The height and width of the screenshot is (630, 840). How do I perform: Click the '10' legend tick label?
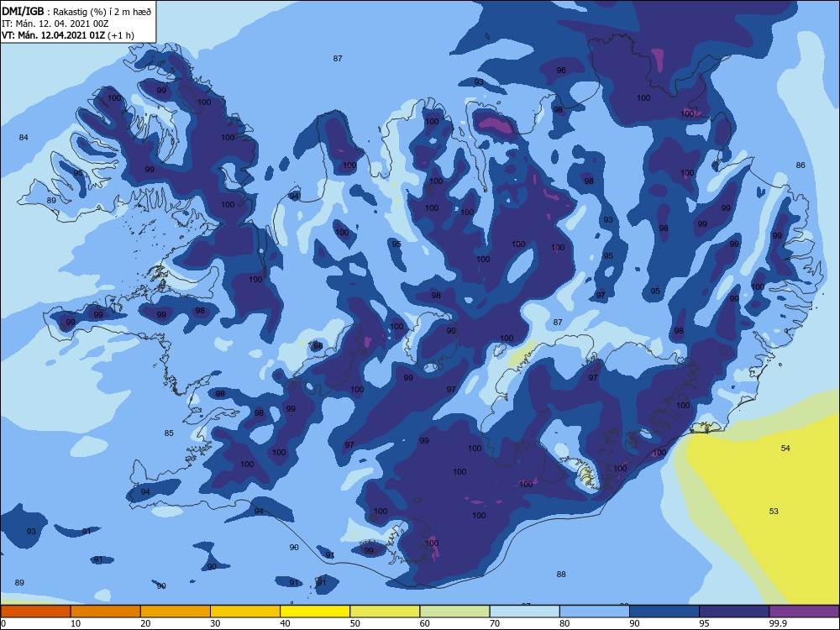pyautogui.click(x=76, y=623)
